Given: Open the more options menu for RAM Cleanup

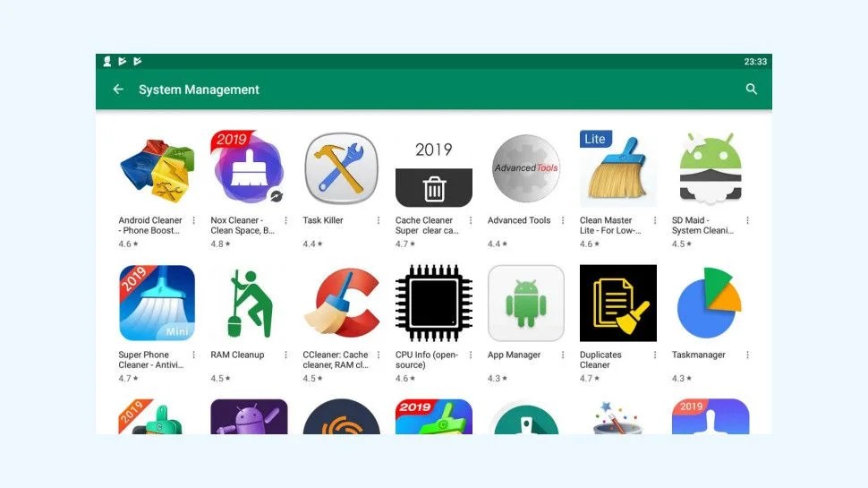Looking at the screenshot, I should [285, 355].
